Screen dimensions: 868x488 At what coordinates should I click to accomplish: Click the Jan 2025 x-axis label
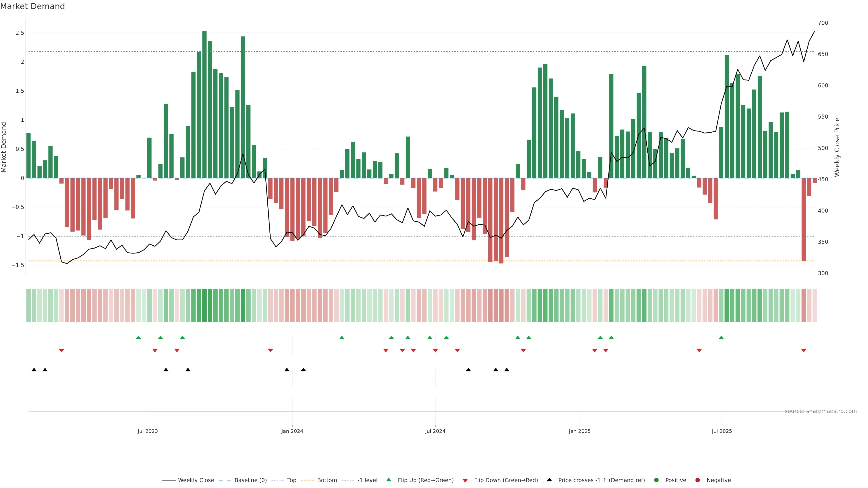(x=580, y=431)
